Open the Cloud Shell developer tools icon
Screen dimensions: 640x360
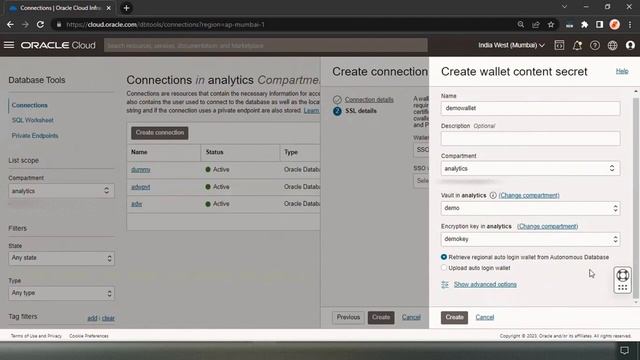click(x=559, y=45)
